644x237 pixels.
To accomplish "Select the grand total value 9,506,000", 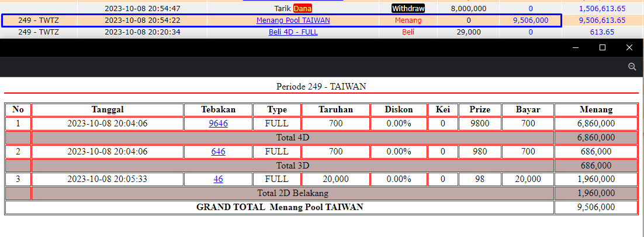I will 596,207.
